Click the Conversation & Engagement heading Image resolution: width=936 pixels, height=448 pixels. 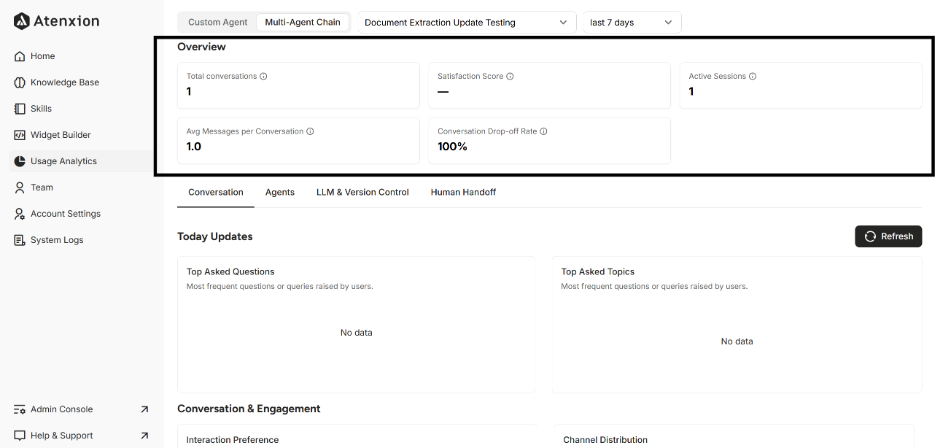click(x=249, y=409)
